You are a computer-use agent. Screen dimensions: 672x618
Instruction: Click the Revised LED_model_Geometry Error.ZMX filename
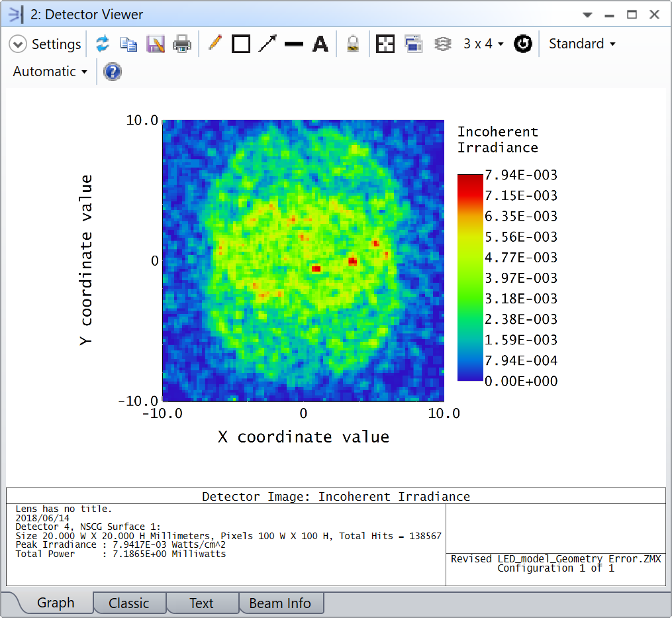click(556, 559)
